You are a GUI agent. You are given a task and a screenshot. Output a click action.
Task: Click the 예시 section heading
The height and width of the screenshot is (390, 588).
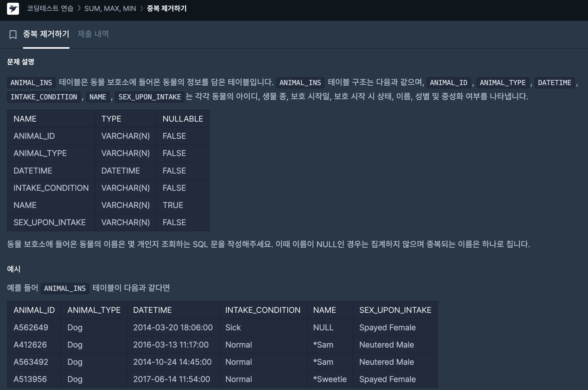(14, 269)
